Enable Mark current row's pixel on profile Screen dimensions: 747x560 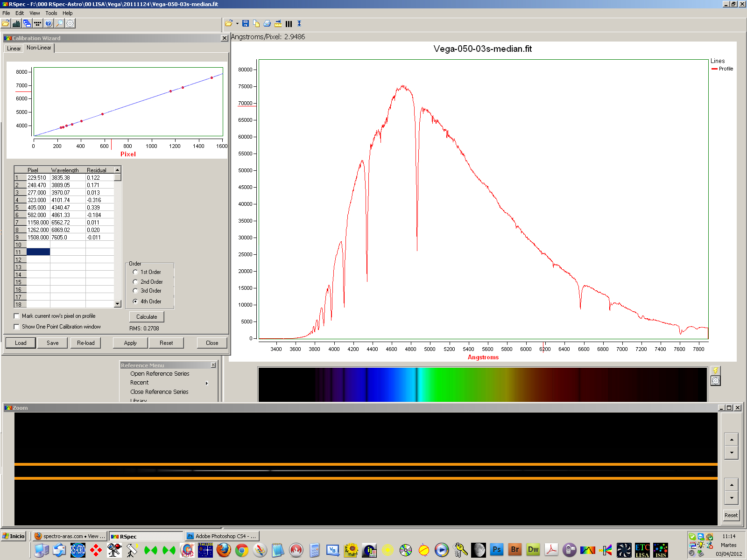(17, 316)
